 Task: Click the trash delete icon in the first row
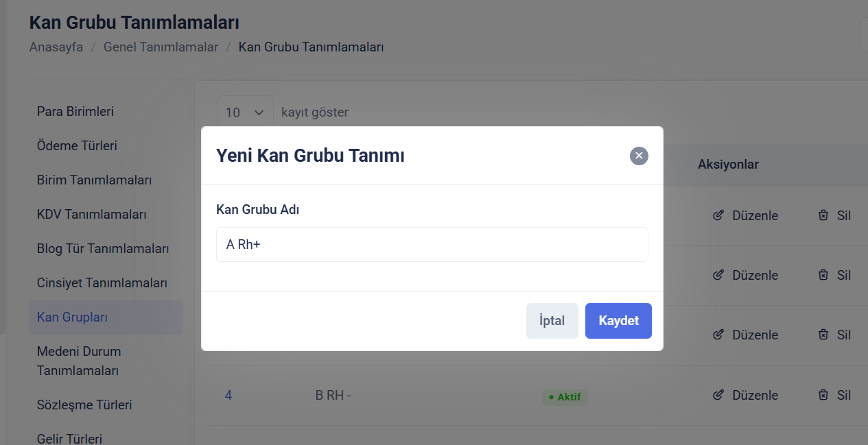pyautogui.click(x=823, y=215)
